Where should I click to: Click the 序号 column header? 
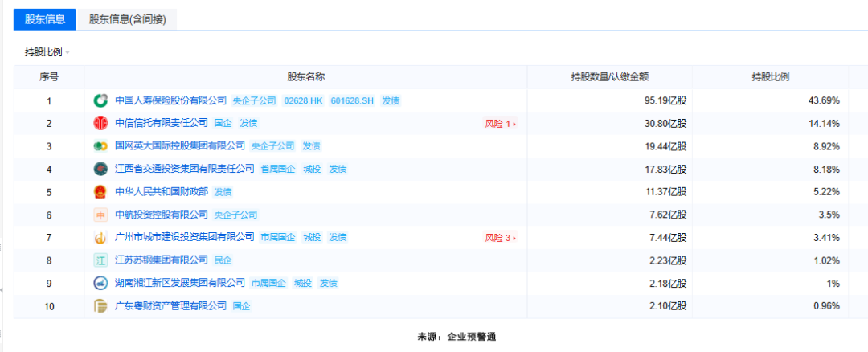click(49, 77)
